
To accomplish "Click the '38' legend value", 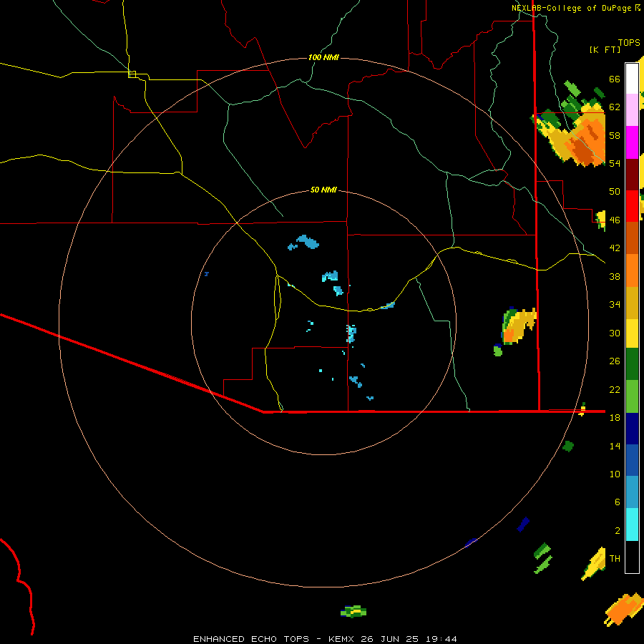I will 615,276.
